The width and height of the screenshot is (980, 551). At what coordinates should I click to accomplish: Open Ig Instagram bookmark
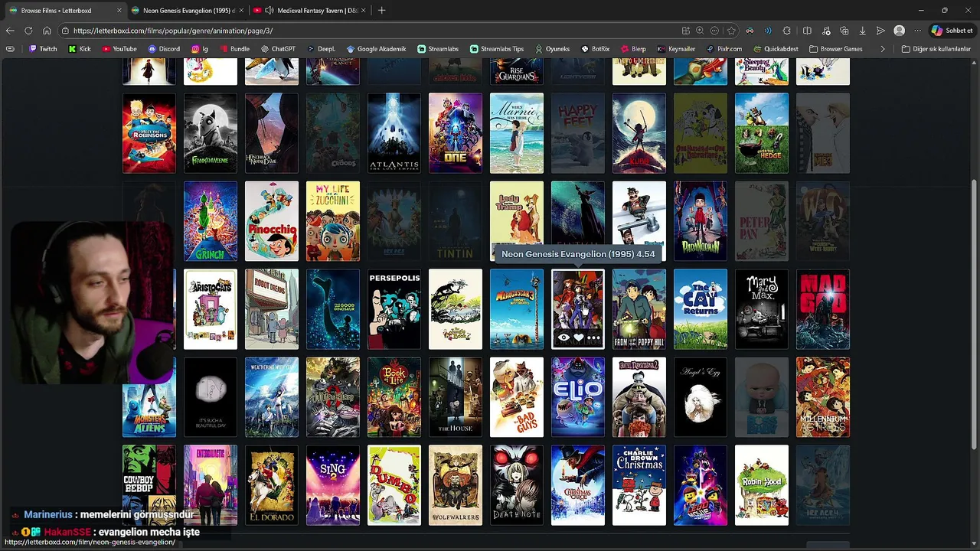(200, 49)
